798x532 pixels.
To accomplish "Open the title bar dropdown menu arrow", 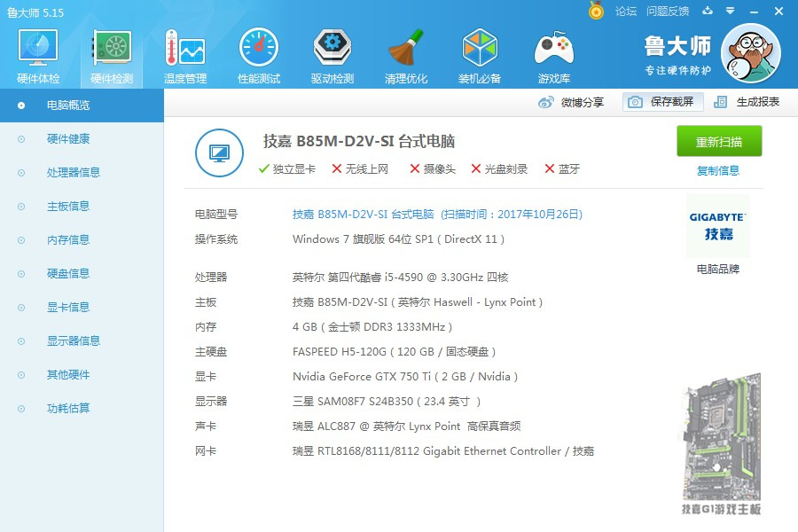I will (x=731, y=11).
